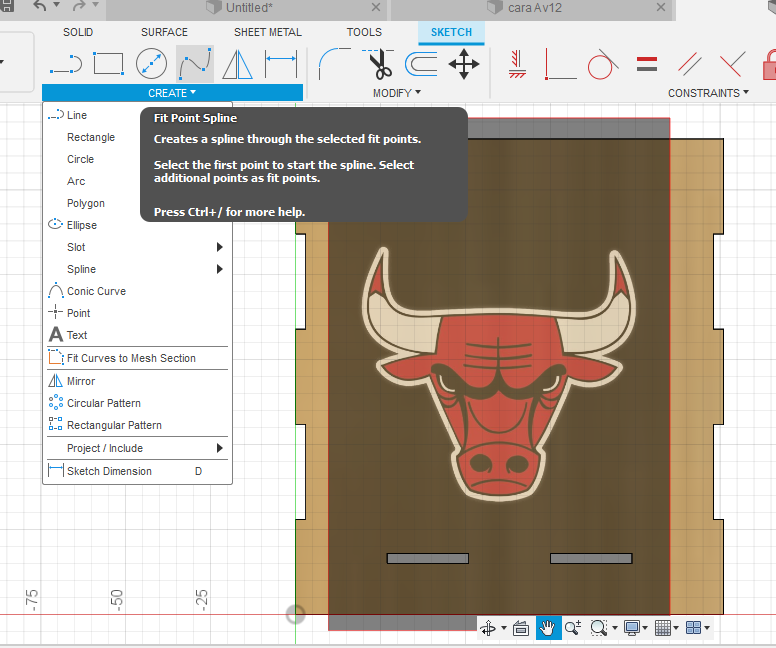Open the MODIFY dropdown menu
Screen dimensions: 776x648
(397, 93)
